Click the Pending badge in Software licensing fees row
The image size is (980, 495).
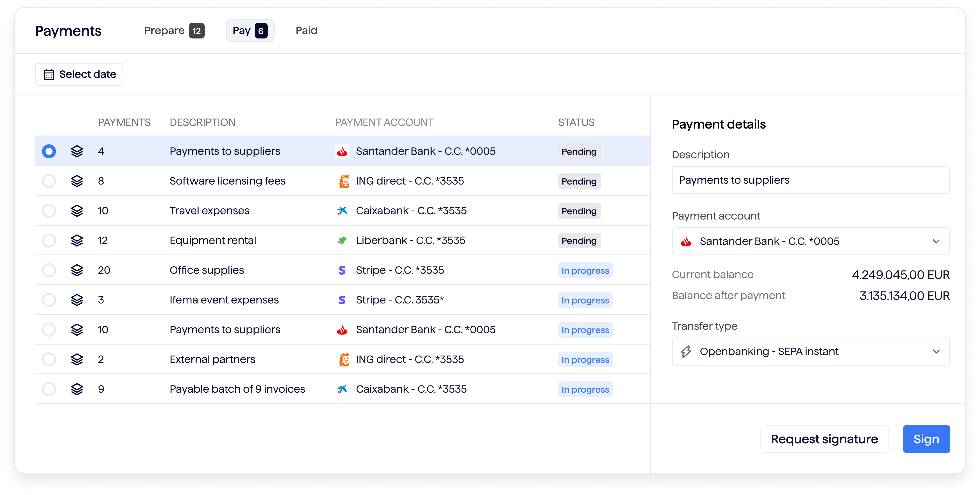tap(579, 181)
